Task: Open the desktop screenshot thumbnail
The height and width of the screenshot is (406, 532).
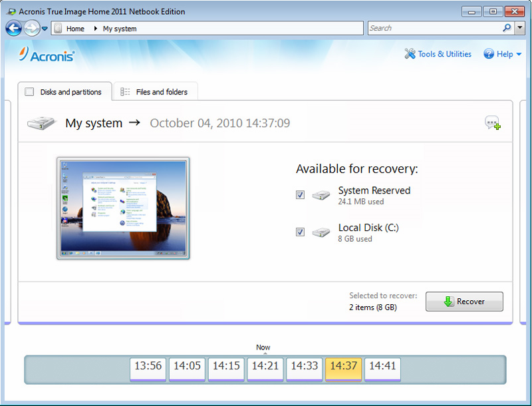Action: 123,208
